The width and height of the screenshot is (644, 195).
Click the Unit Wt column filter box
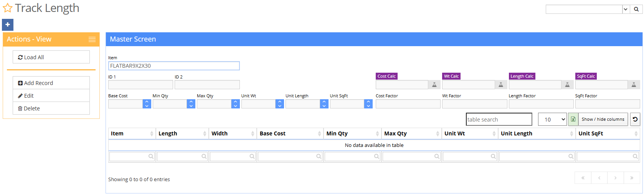(470, 157)
